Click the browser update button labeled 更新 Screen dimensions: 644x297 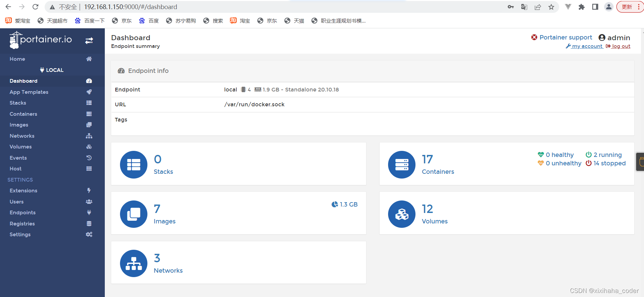pos(630,7)
